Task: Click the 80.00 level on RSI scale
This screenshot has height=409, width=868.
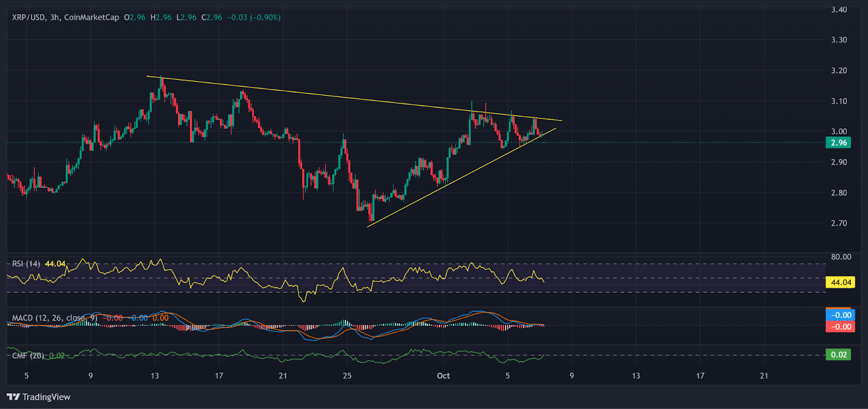Action: point(841,257)
